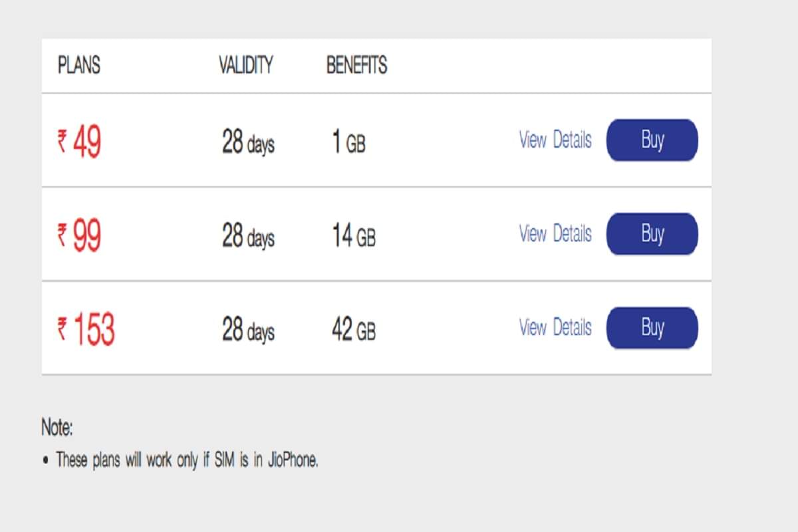Screen dimensions: 798x532
Task: Select the ₹153 plan price
Action: 86,331
